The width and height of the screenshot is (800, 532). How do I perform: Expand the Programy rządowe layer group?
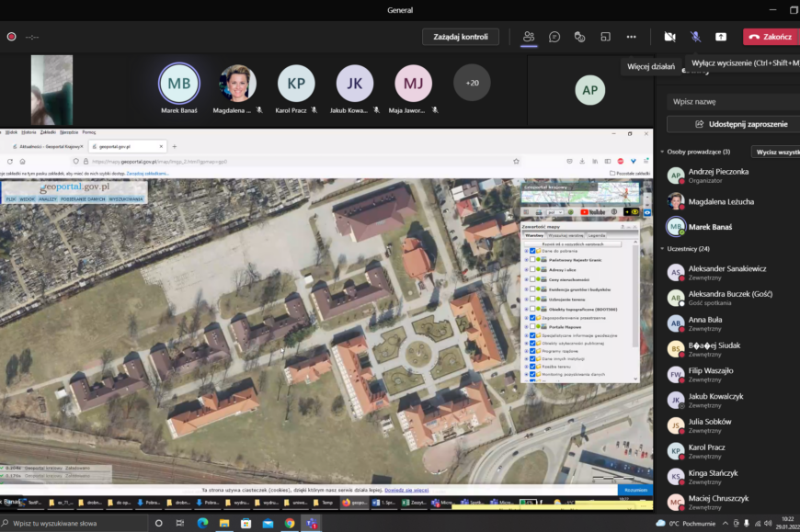click(x=527, y=351)
